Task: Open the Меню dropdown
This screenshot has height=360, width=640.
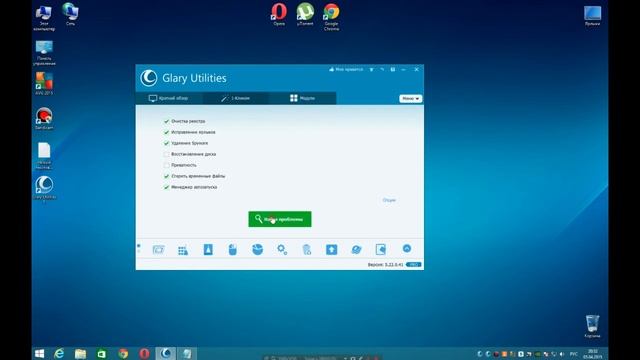Action: (x=410, y=99)
